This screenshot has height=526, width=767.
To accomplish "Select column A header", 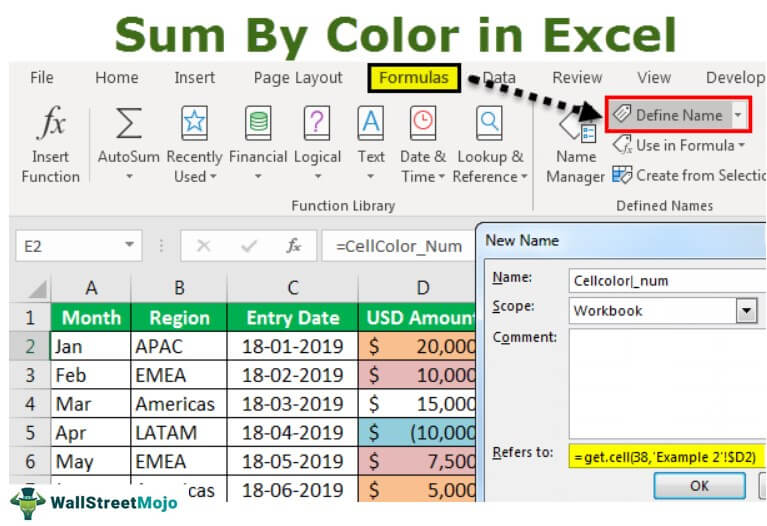I will (x=91, y=288).
